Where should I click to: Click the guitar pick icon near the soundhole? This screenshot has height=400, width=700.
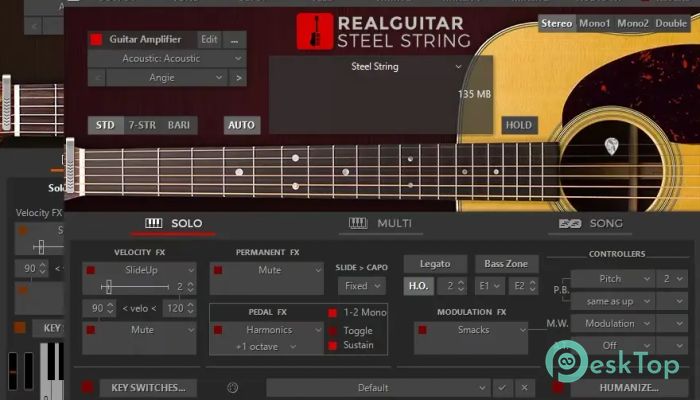coord(609,148)
